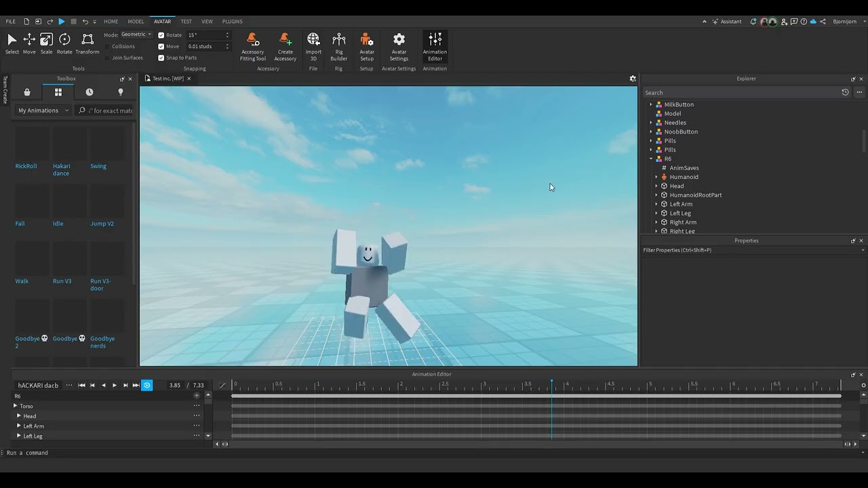
Task: Uncheck the Move snapping checkbox
Action: click(x=161, y=47)
